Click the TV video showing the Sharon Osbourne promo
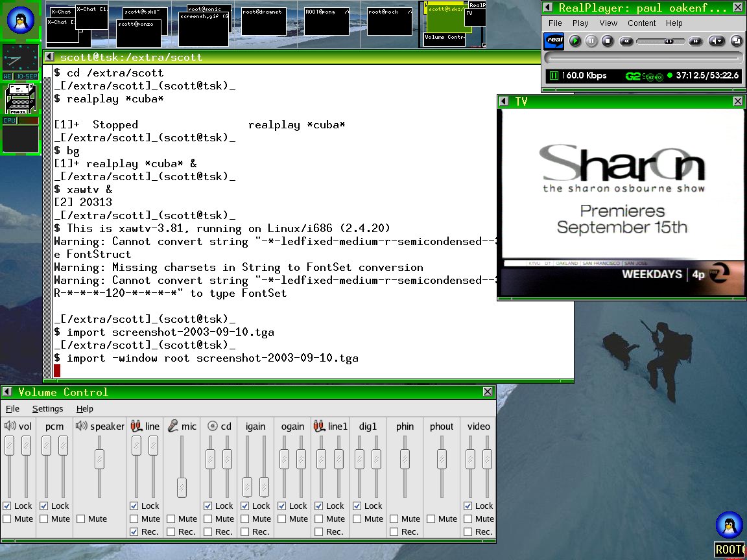 tap(622, 202)
